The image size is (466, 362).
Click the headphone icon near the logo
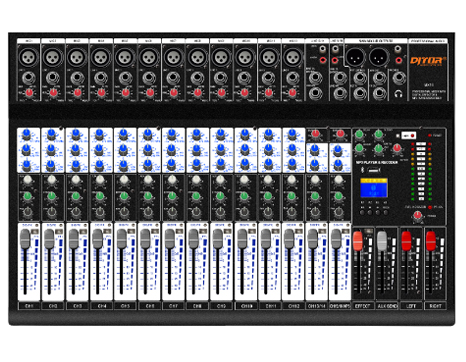click(398, 94)
